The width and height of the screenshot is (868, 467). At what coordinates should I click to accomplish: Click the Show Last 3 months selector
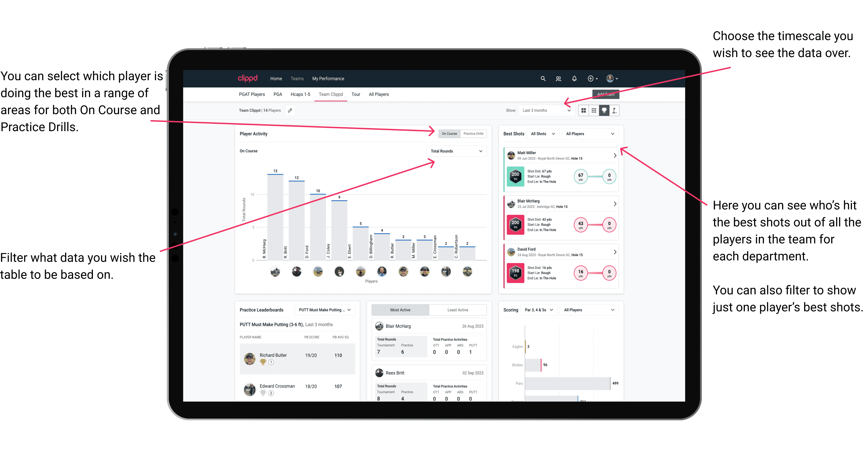point(549,110)
